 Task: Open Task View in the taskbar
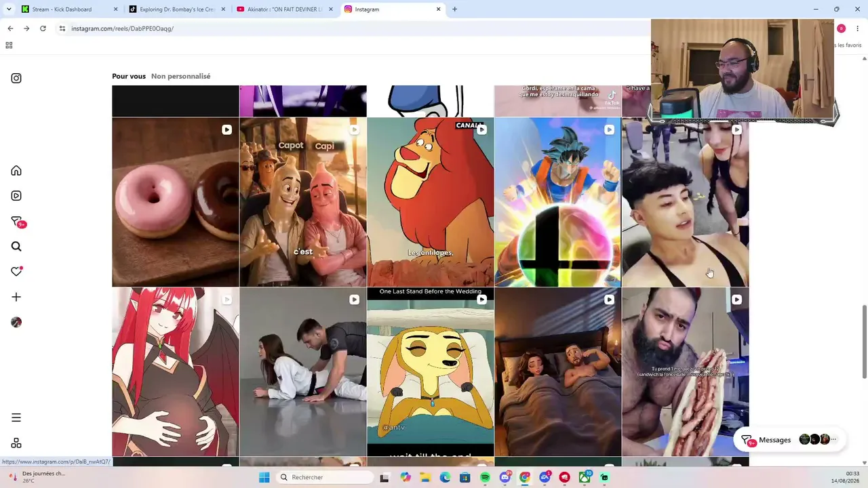[384, 477]
